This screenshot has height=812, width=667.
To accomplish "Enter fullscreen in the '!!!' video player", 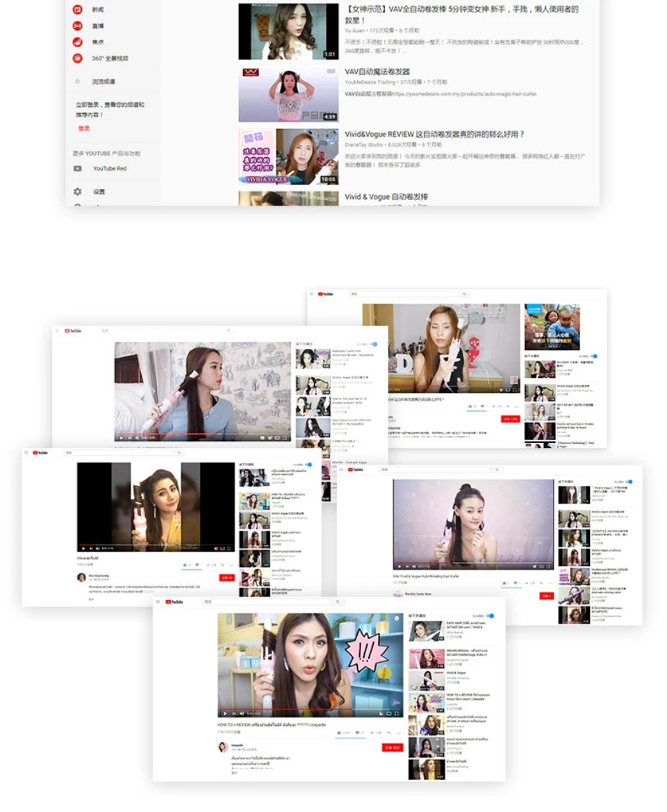I will click(397, 713).
